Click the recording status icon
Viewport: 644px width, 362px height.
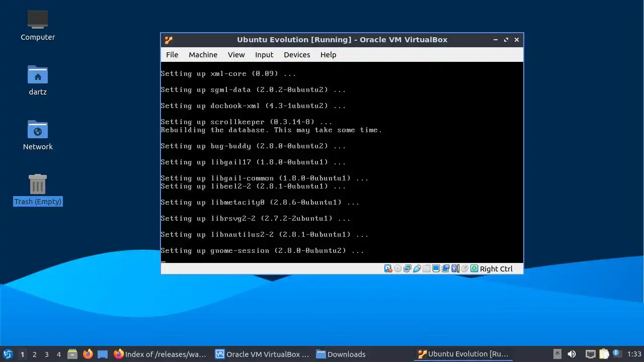coord(445,268)
